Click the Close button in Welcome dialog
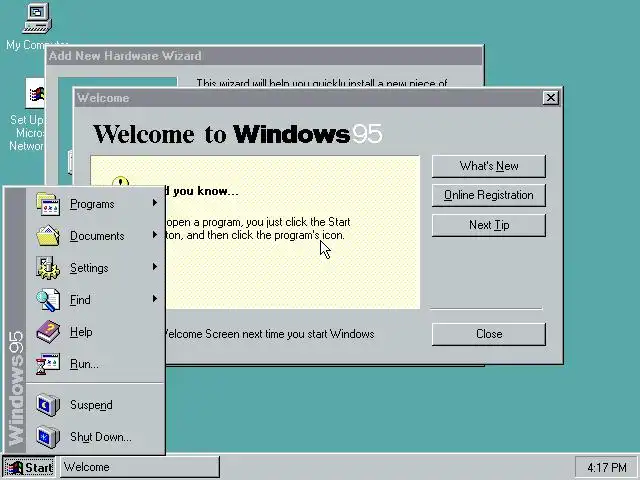Screen dimensions: 640x480 coord(489,334)
